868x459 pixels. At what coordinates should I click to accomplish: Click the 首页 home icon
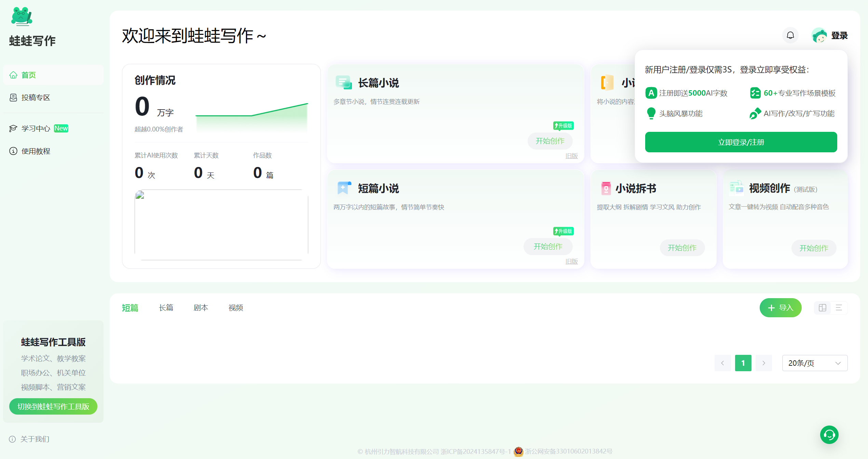point(13,75)
